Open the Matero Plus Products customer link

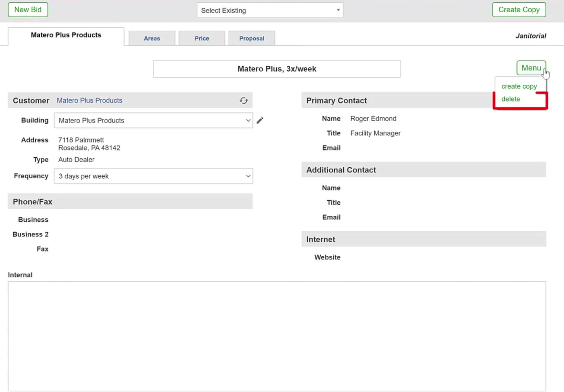90,100
